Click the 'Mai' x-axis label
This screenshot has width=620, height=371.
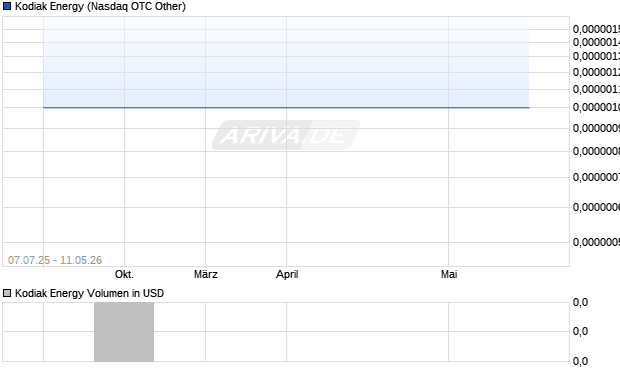(449, 274)
